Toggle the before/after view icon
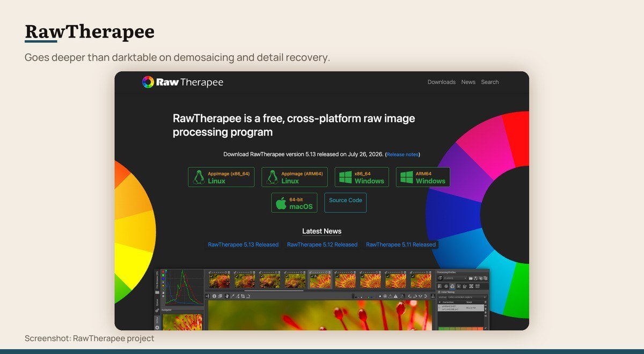 pos(220,296)
